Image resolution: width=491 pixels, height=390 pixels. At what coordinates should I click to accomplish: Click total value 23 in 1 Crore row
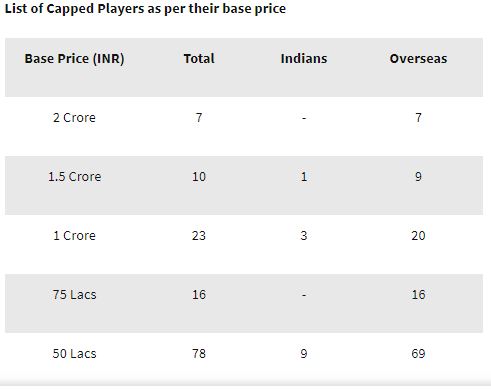pyautogui.click(x=199, y=236)
